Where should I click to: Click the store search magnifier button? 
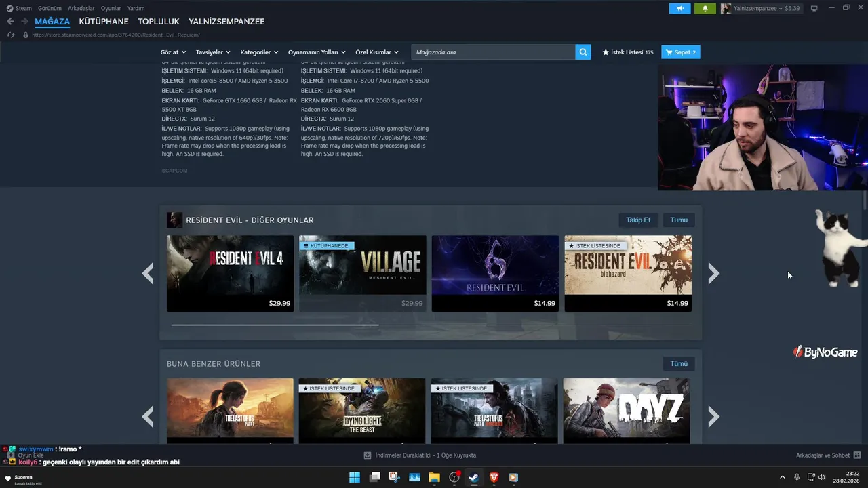click(583, 52)
